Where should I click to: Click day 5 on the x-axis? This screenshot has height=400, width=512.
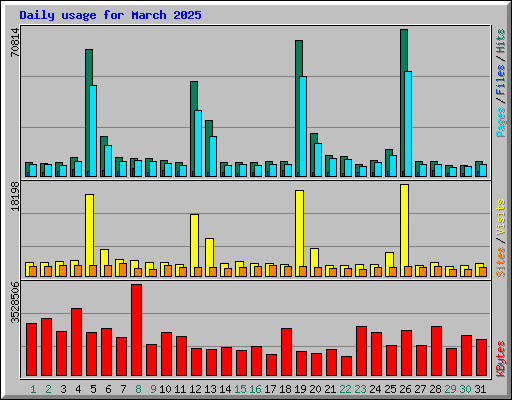click(93, 389)
